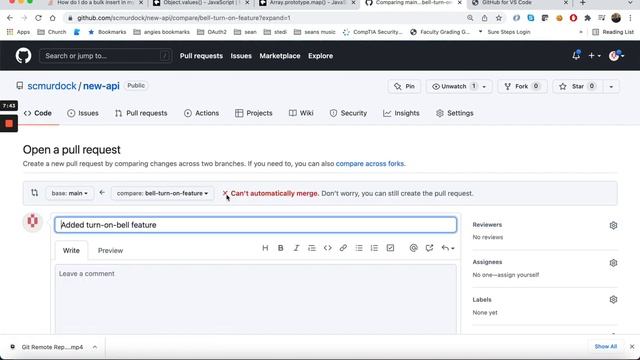Viewport: 640px width, 360px height.
Task: Click the Search or jump to field
Action: coord(105,56)
